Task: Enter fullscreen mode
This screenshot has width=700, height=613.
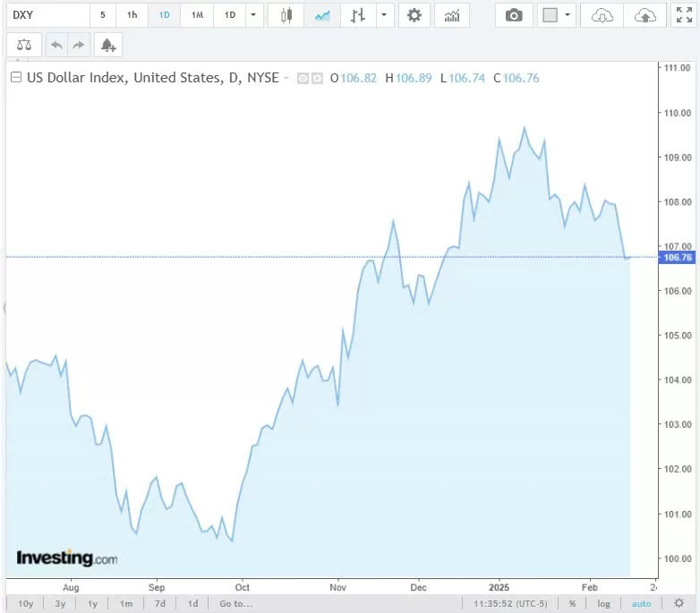Action: click(684, 15)
